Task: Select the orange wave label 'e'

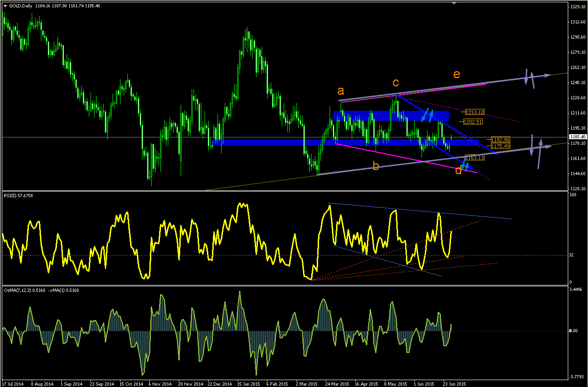Action: tap(457, 74)
